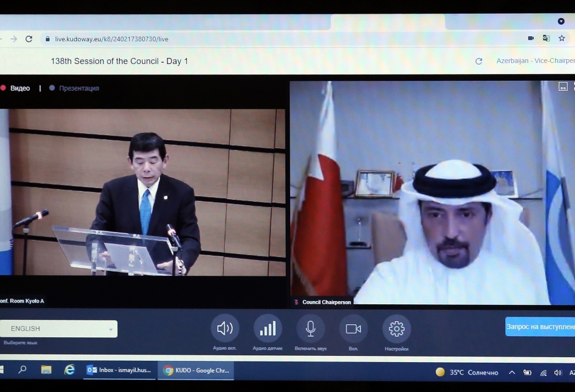
Task: View site security lock info
Action: (47, 39)
